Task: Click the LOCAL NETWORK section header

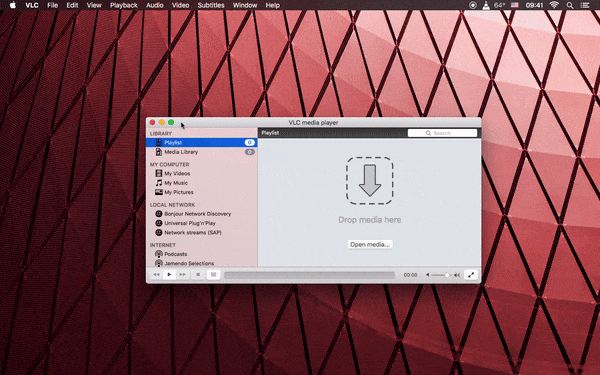Action: (x=173, y=205)
